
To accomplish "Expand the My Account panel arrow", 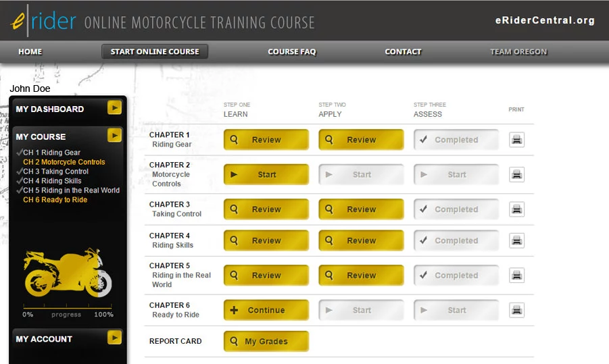I will (x=114, y=338).
